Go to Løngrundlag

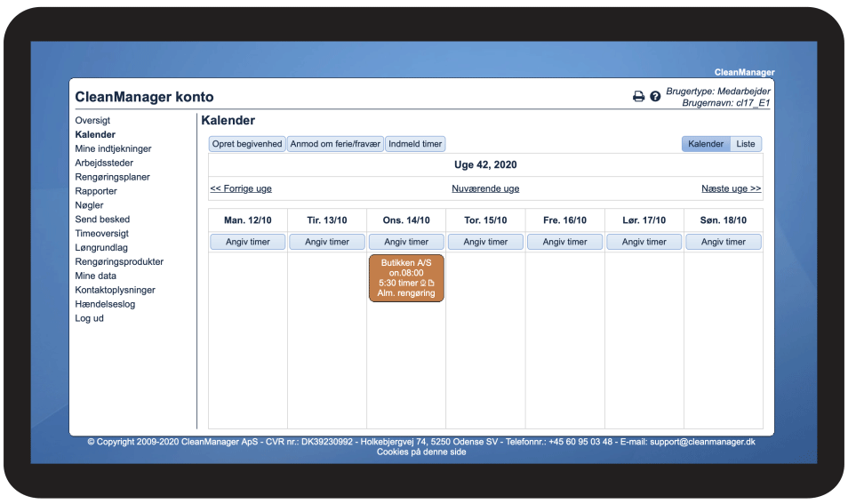[101, 247]
